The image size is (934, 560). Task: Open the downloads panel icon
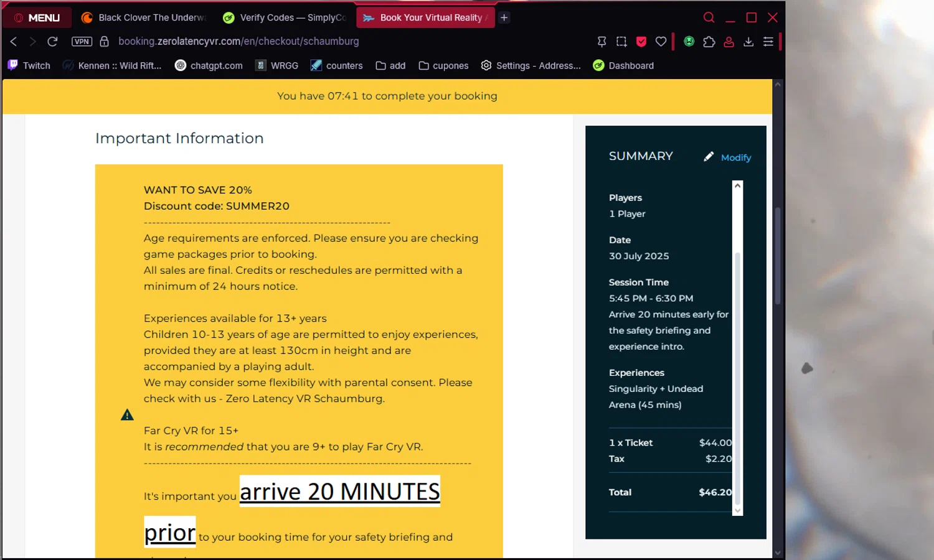point(748,41)
